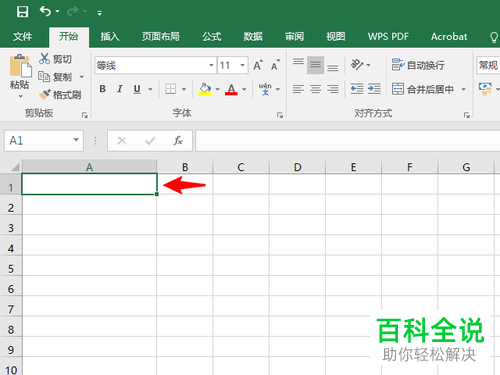Open the 文件 menu tab
This screenshot has width=500, height=375.
pos(23,36)
